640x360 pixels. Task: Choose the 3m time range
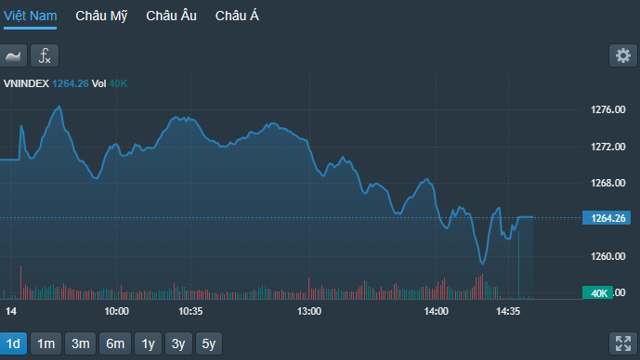click(80, 343)
